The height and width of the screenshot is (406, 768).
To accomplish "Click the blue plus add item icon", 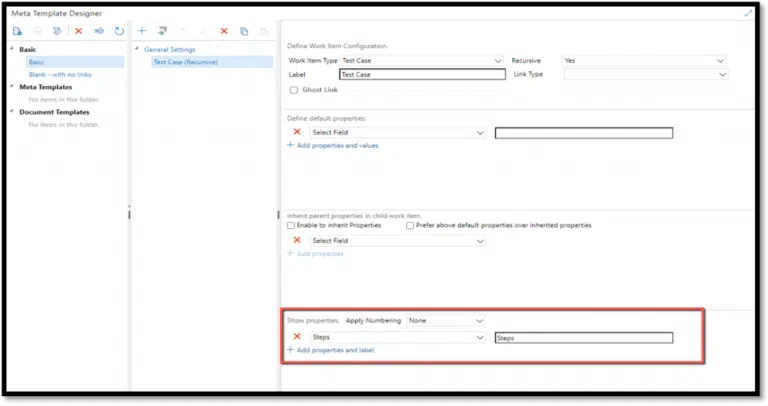I will pos(142,32).
